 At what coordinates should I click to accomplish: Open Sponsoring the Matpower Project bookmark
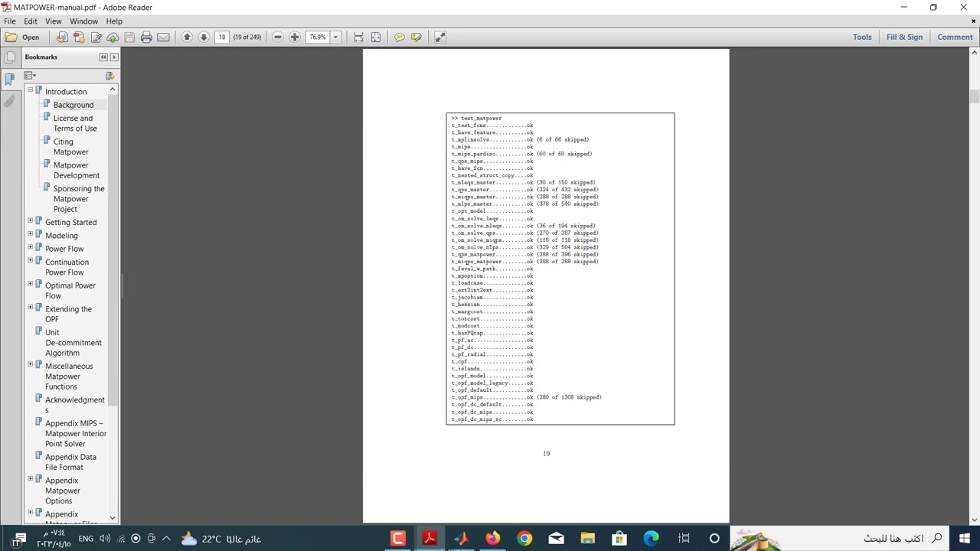pos(78,199)
